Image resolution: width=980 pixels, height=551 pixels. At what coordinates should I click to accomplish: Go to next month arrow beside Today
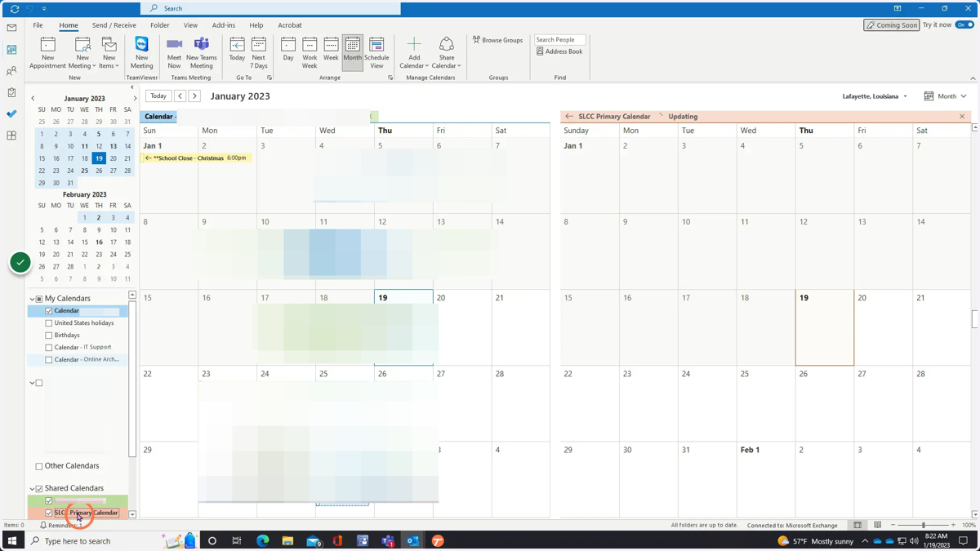tap(194, 96)
